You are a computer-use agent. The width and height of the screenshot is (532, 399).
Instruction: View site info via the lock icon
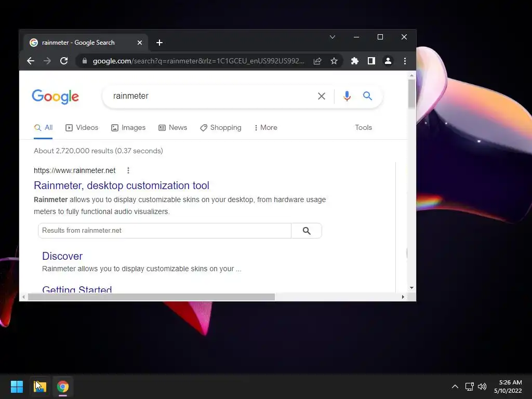(85, 61)
